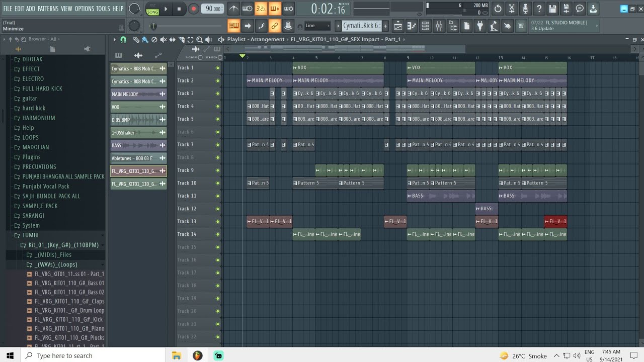Open the Playlist view icon
This screenshot has height=362, width=644.
[x=398, y=26]
